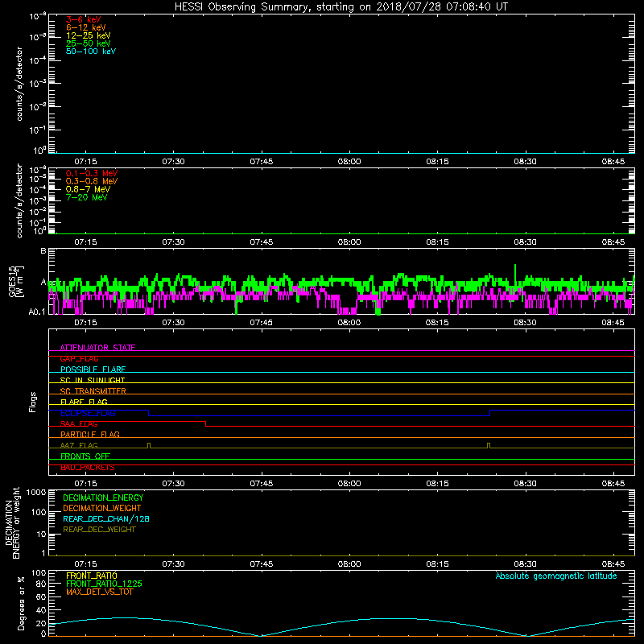This screenshot has width=644, height=644.
Task: Click the ECLIPSE_FLAG rise before 08:30
Action: (x=490, y=413)
